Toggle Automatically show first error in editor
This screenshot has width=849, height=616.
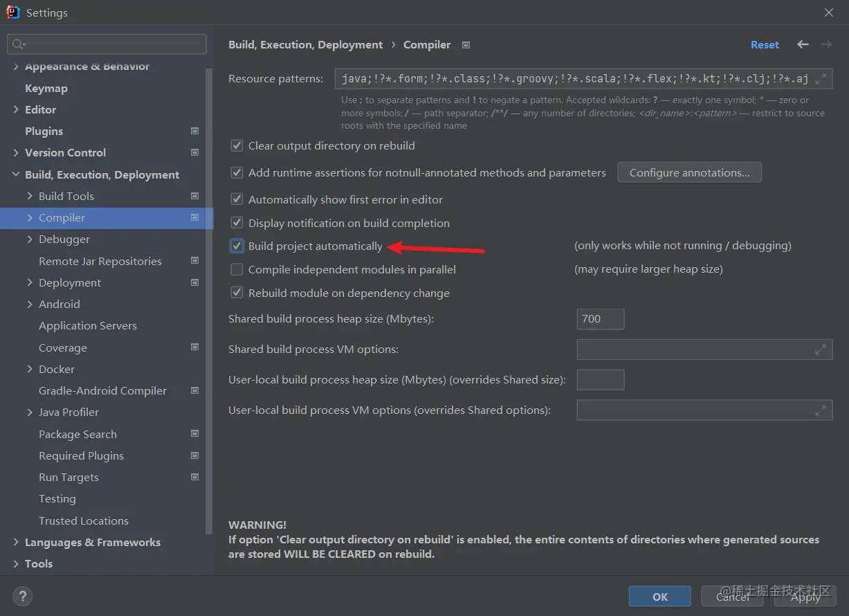click(237, 199)
